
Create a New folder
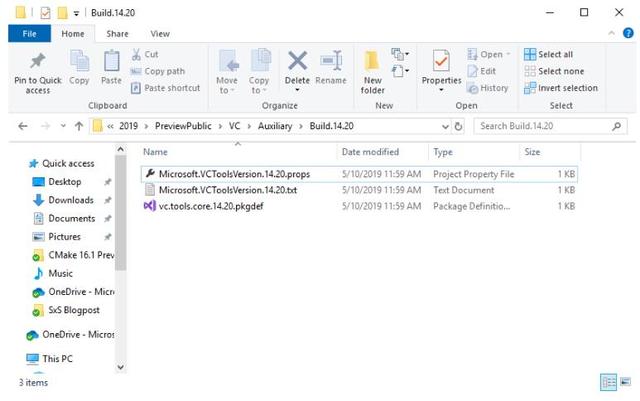click(x=372, y=71)
